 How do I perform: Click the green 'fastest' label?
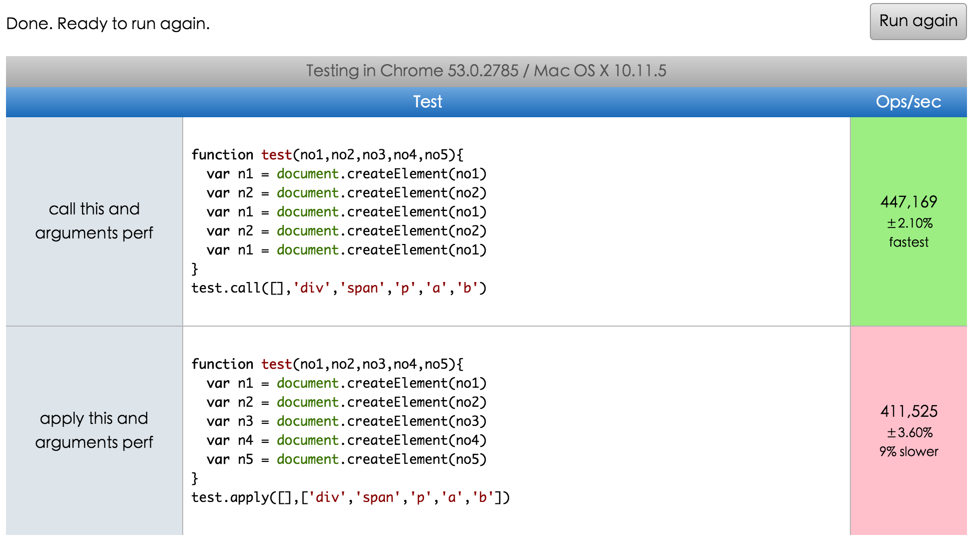pyautogui.click(x=908, y=242)
